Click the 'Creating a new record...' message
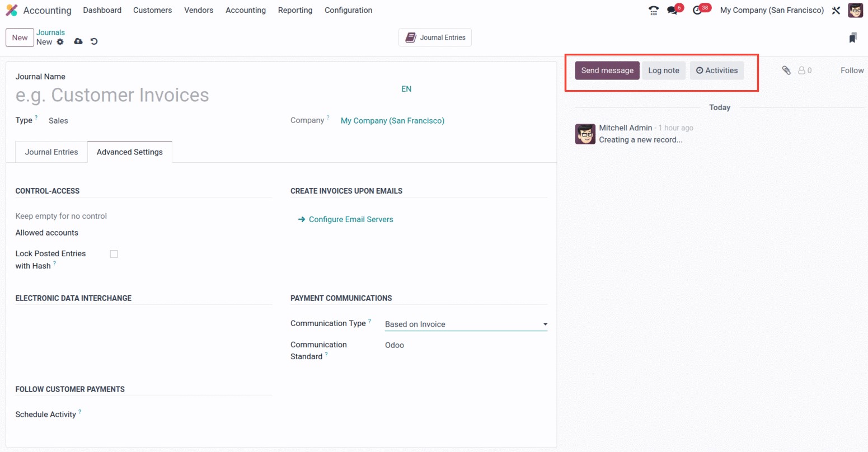868x452 pixels. pyautogui.click(x=641, y=140)
